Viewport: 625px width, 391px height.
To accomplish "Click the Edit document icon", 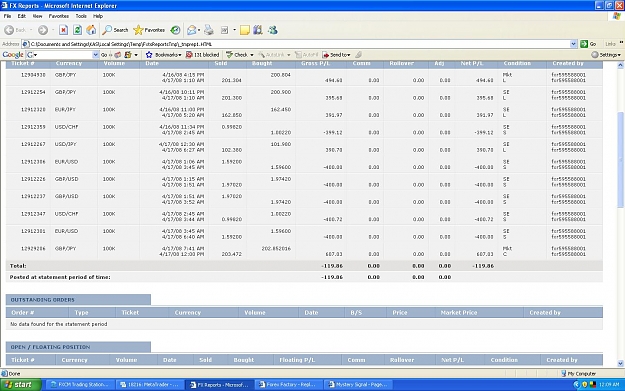I will 225,30.
